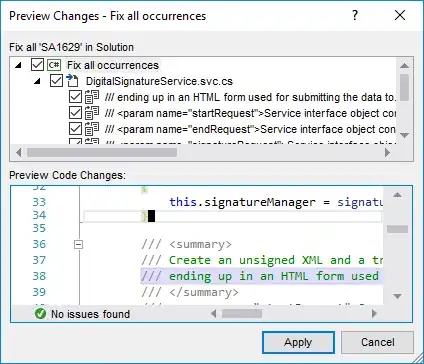Uncheck the startRequest param change checkbox
The height and width of the screenshot is (364, 424).
click(x=75, y=113)
